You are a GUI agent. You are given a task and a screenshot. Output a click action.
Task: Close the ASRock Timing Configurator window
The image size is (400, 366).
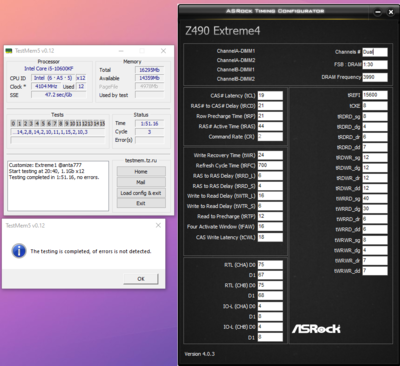pos(391,12)
